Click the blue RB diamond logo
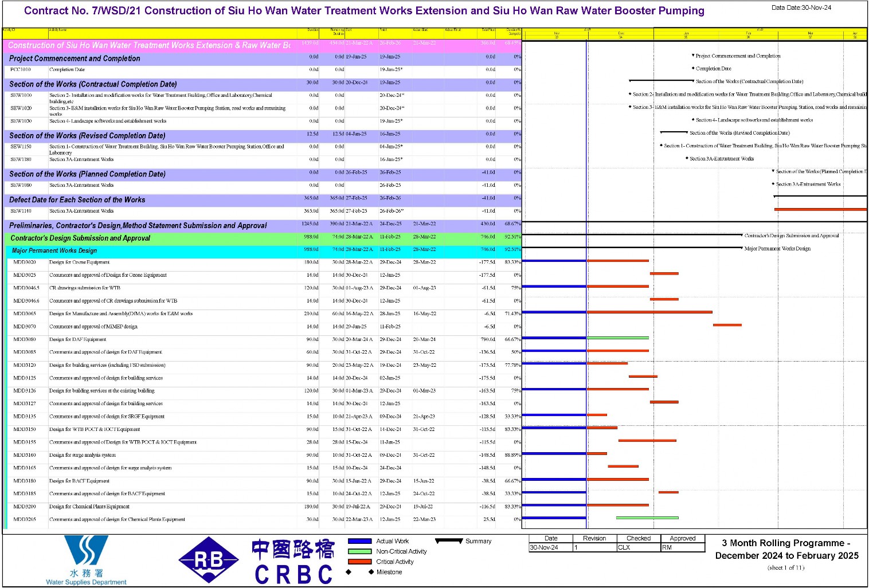869x588 pixels. coord(209,560)
